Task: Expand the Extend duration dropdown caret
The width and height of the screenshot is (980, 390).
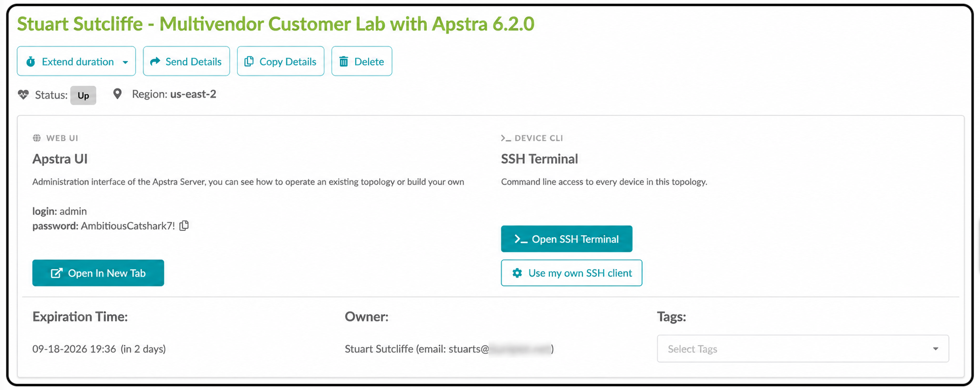Action: [x=125, y=62]
